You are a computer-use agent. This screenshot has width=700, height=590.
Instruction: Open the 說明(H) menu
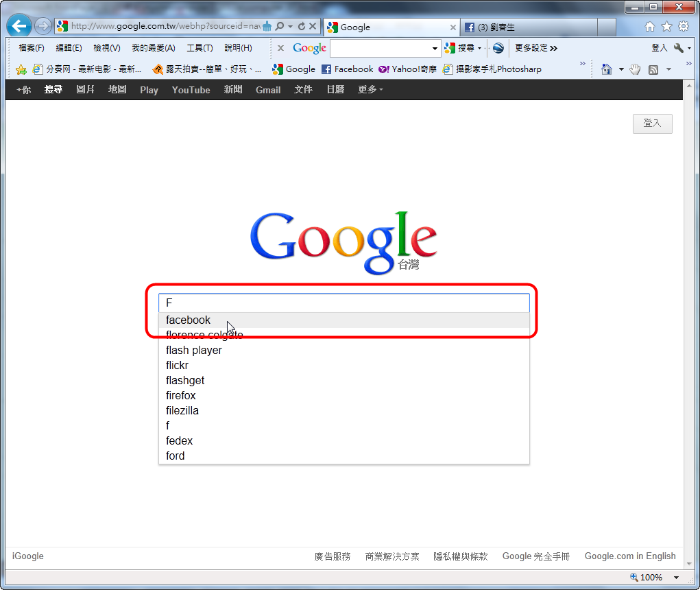pyautogui.click(x=238, y=48)
